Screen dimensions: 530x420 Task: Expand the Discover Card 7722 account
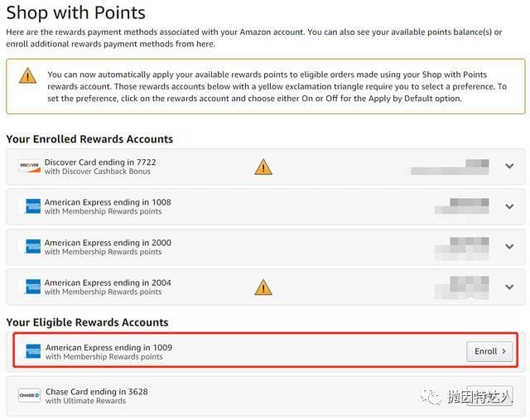(509, 167)
